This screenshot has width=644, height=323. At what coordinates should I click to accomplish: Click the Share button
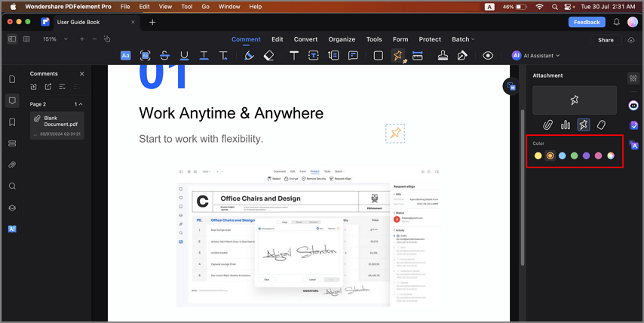tap(606, 40)
